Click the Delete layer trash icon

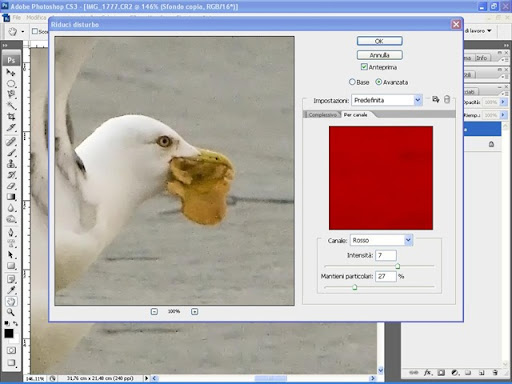coord(495,373)
